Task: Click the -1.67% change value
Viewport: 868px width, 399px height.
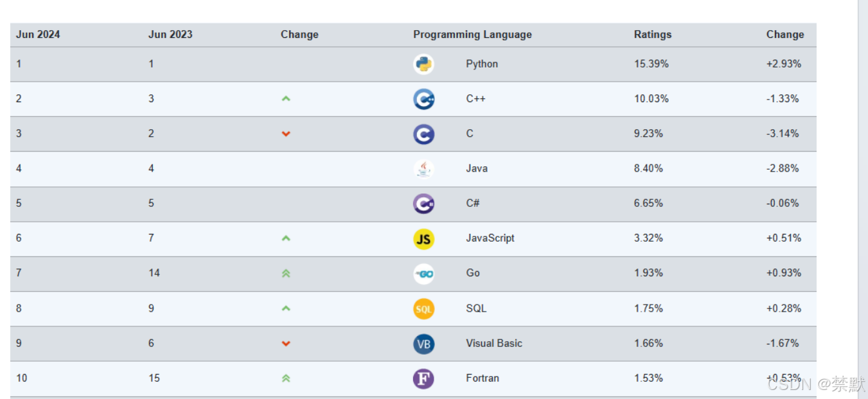Action: pos(783,343)
